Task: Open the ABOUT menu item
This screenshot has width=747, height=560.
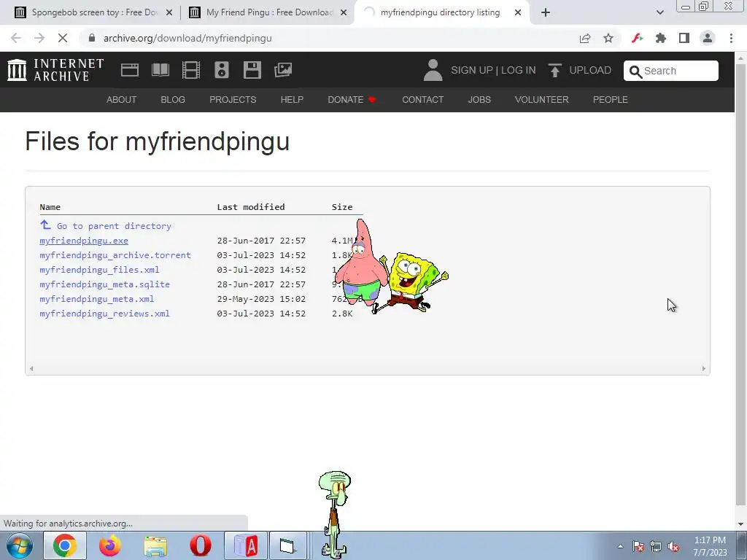Action: tap(122, 99)
